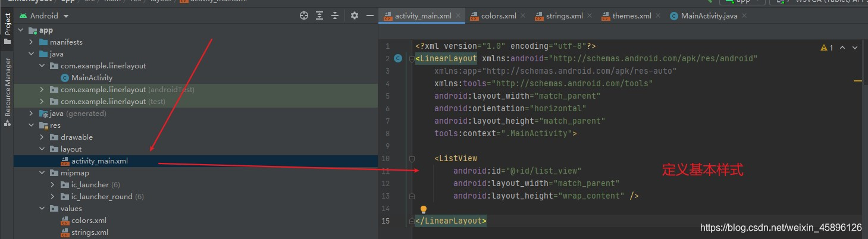868x239 pixels.
Task: Collapse the layout folder
Action: click(42, 149)
